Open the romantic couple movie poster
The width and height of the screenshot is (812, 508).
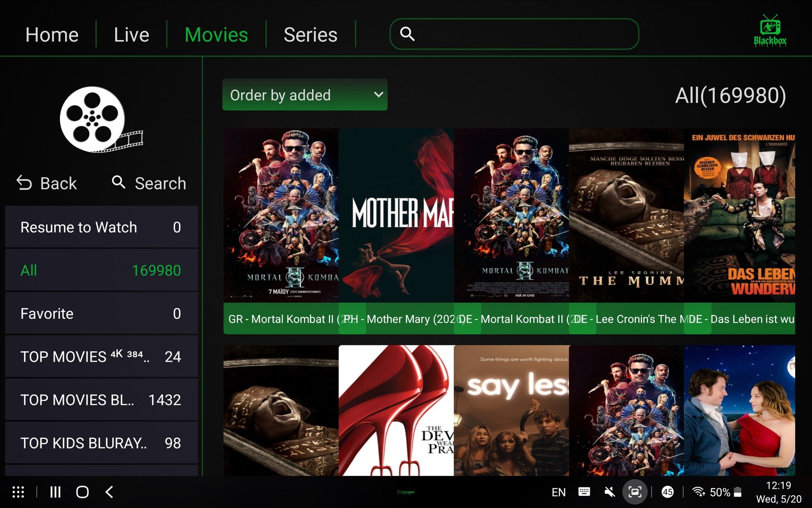pos(740,410)
